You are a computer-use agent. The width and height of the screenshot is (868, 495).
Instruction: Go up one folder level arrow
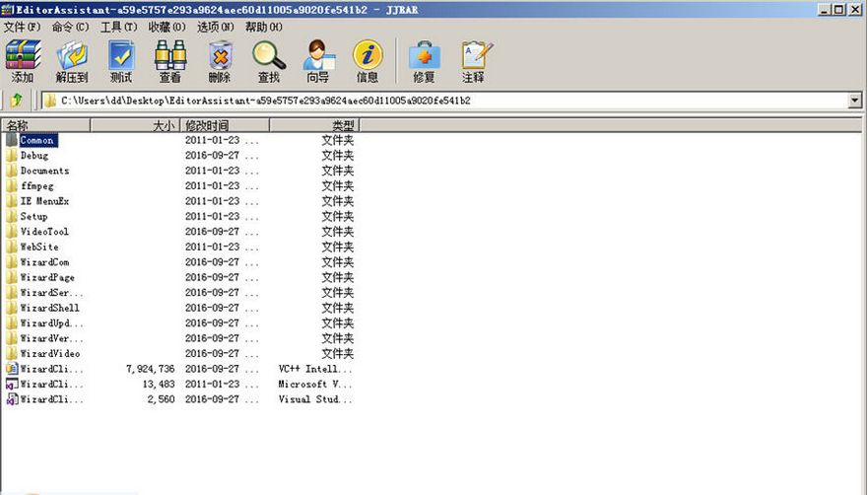pos(17,101)
